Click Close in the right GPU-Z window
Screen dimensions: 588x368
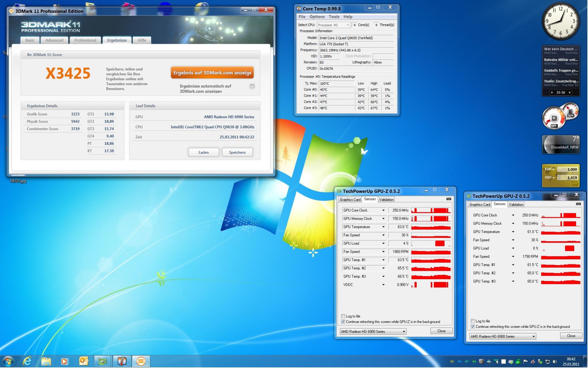[571, 336]
